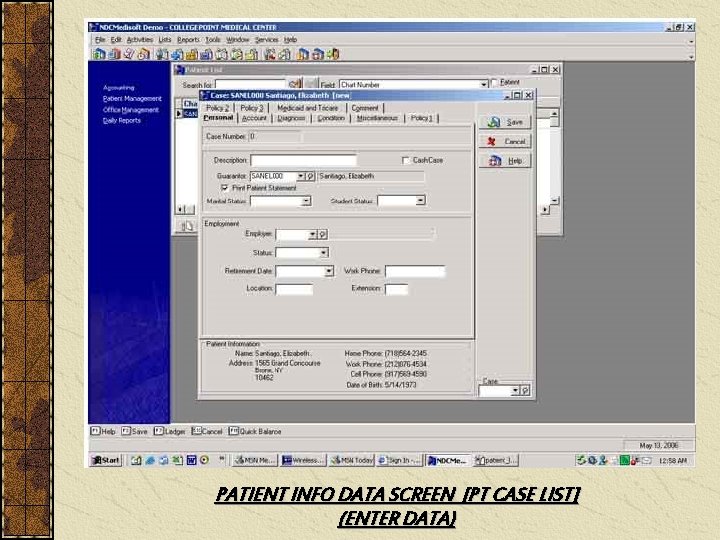Open the Comment tab

click(x=365, y=108)
